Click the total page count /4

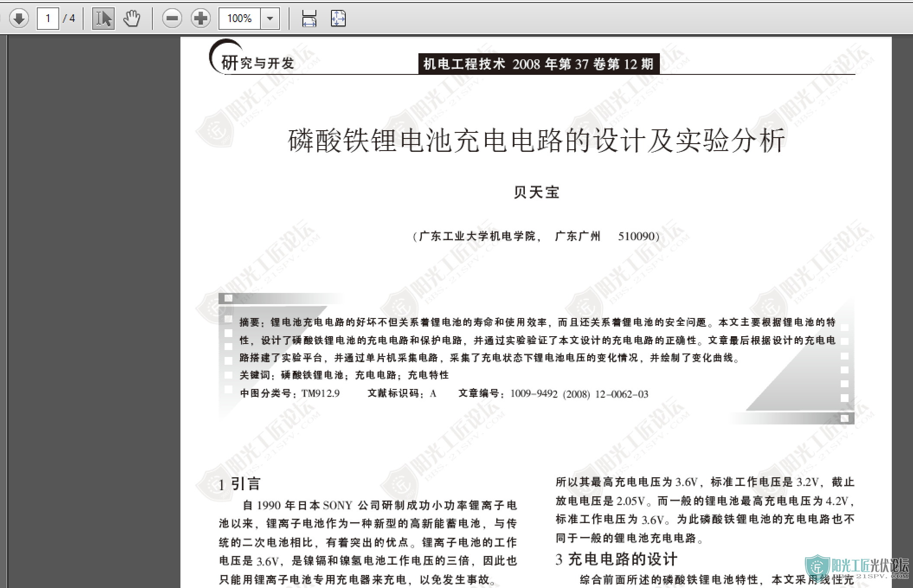[x=69, y=19]
